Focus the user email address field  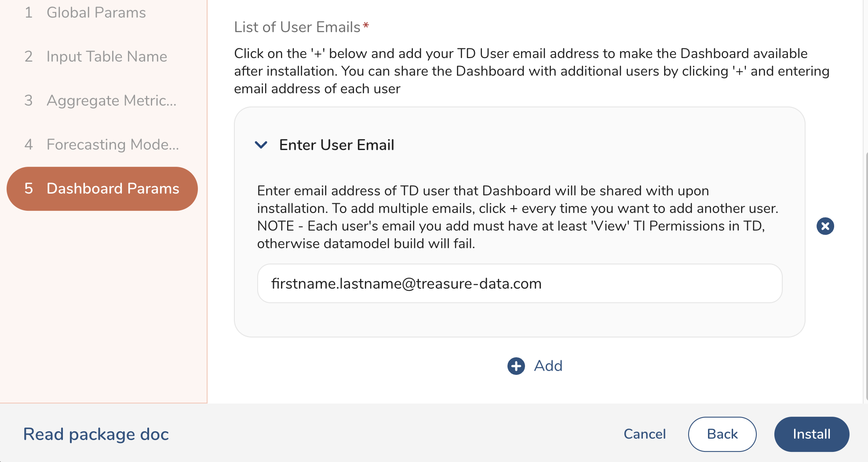point(519,283)
